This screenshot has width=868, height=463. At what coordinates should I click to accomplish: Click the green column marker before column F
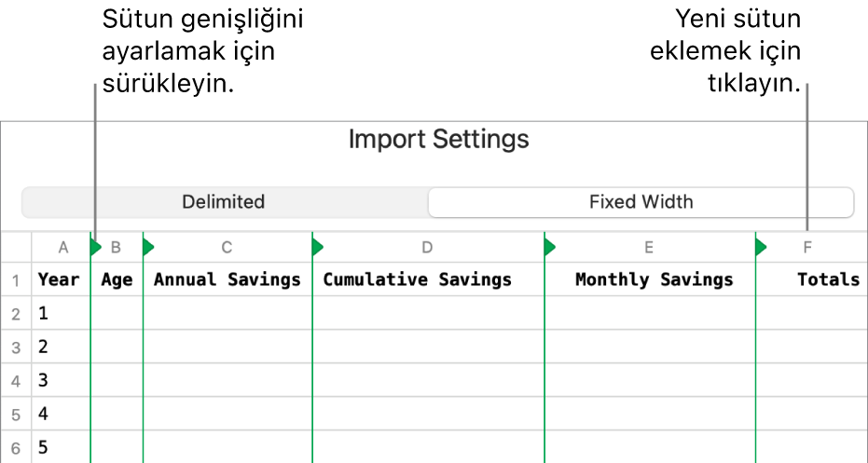761,248
